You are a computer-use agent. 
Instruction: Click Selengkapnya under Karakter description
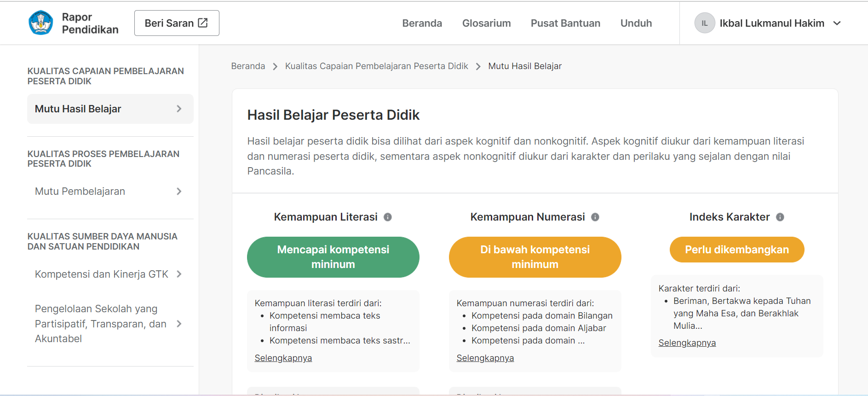pyautogui.click(x=687, y=343)
